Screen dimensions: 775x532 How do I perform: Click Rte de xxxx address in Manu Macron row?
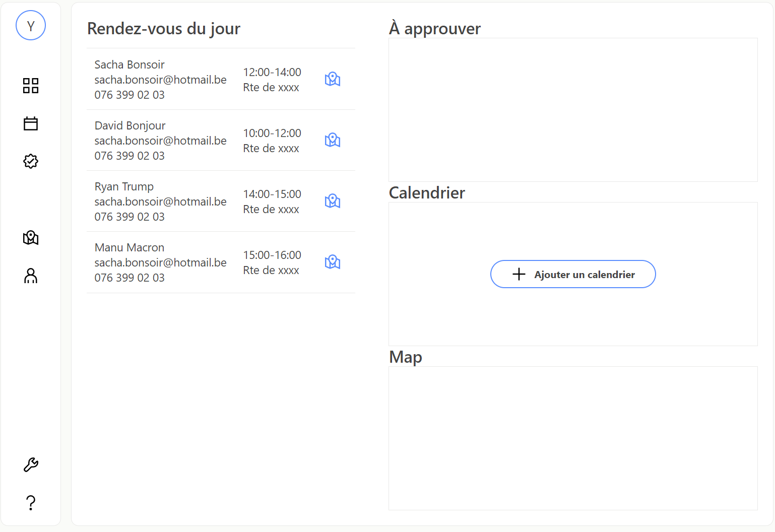point(271,270)
